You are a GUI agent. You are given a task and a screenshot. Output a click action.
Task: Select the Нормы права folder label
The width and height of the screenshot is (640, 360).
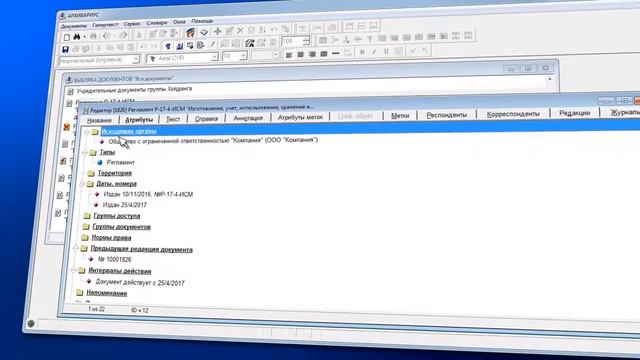[111, 237]
